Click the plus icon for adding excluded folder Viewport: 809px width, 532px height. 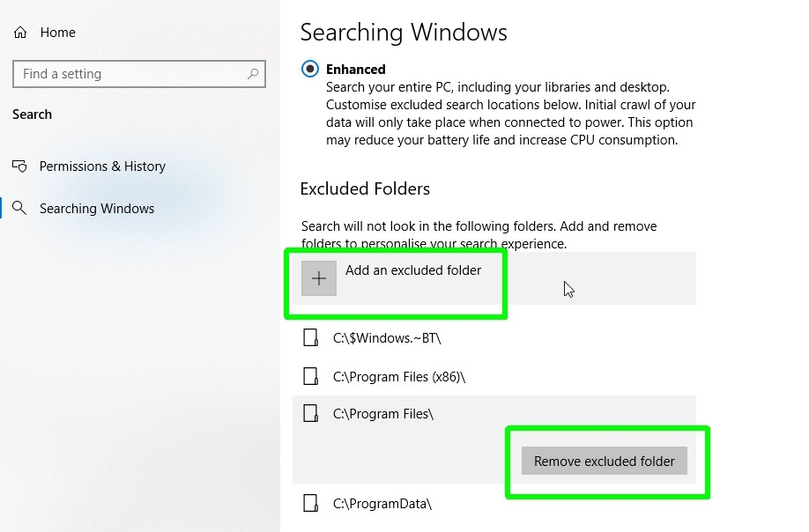pos(318,277)
